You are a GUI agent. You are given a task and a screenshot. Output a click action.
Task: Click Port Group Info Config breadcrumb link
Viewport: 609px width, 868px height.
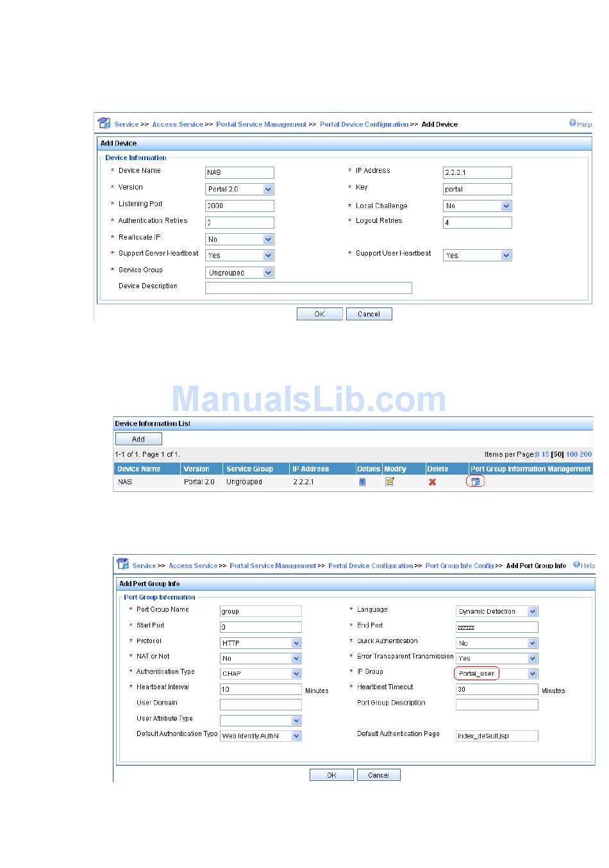coord(460,566)
